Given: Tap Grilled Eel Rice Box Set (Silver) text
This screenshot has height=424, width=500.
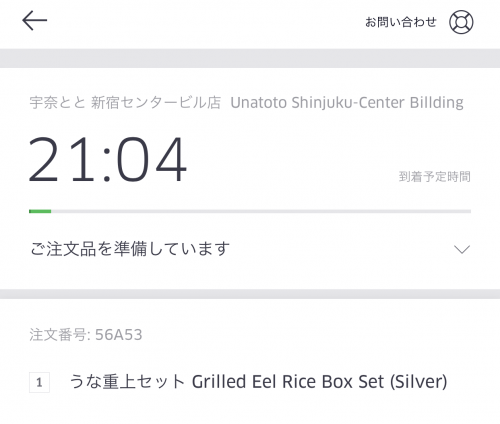Looking at the screenshot, I should 319,382.
